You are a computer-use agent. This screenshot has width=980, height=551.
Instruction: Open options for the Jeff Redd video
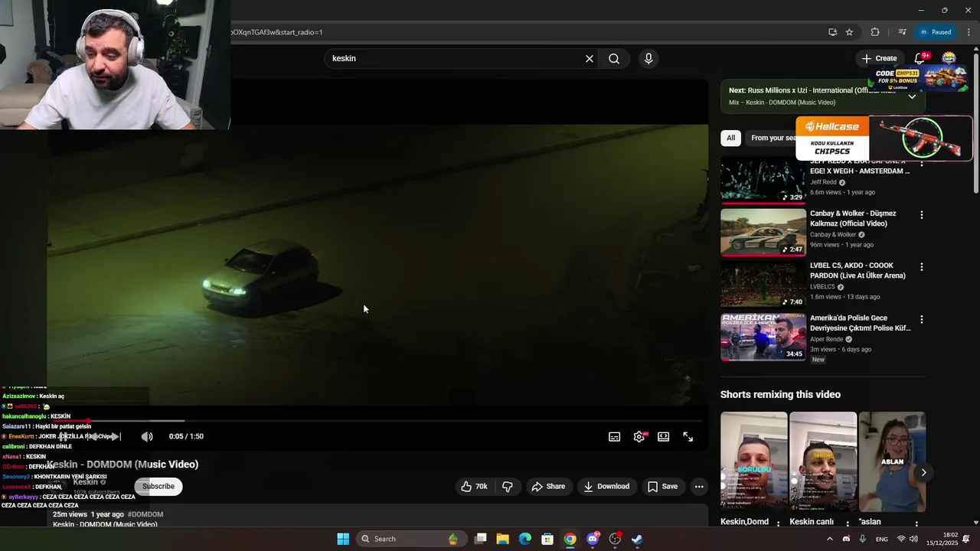921,163
